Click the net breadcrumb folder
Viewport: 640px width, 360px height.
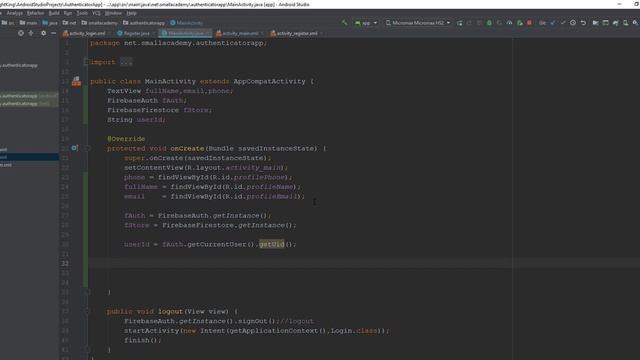pos(70,23)
